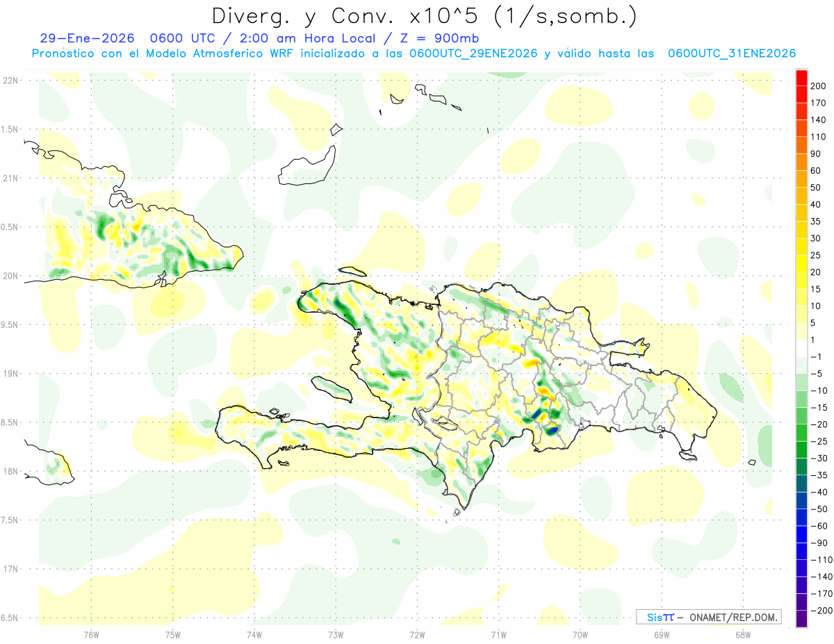Click the "72W" longitude axis label
Screen dimensions: 834x644
(417, 635)
